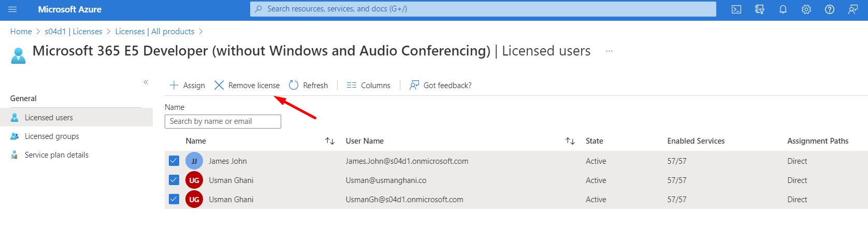This screenshot has height=225, width=868.
Task: Click James.John@s04d1.onmicrosoft.com user name
Action: (x=407, y=161)
